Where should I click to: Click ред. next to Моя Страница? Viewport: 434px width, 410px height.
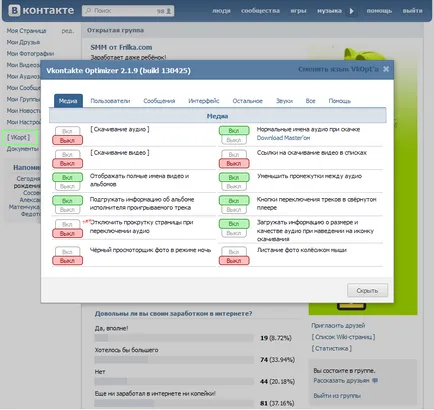[68, 31]
